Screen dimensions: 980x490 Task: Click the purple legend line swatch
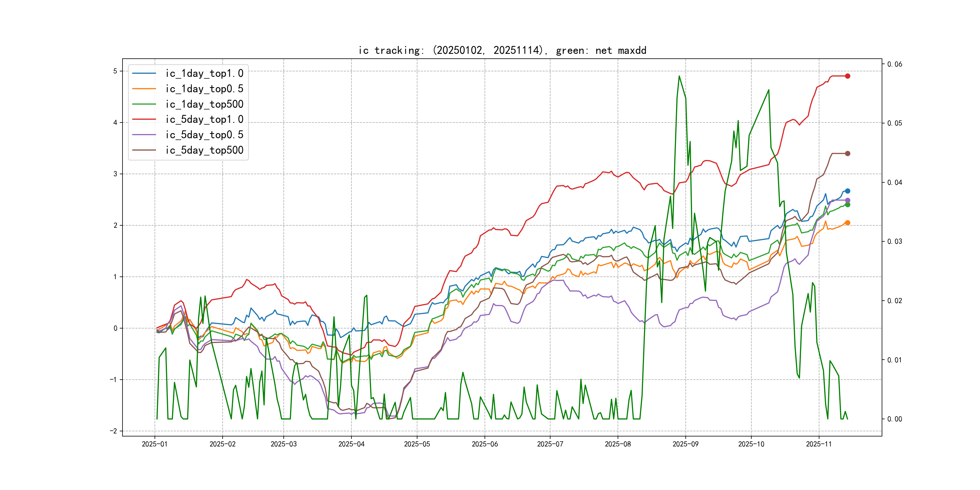click(144, 135)
